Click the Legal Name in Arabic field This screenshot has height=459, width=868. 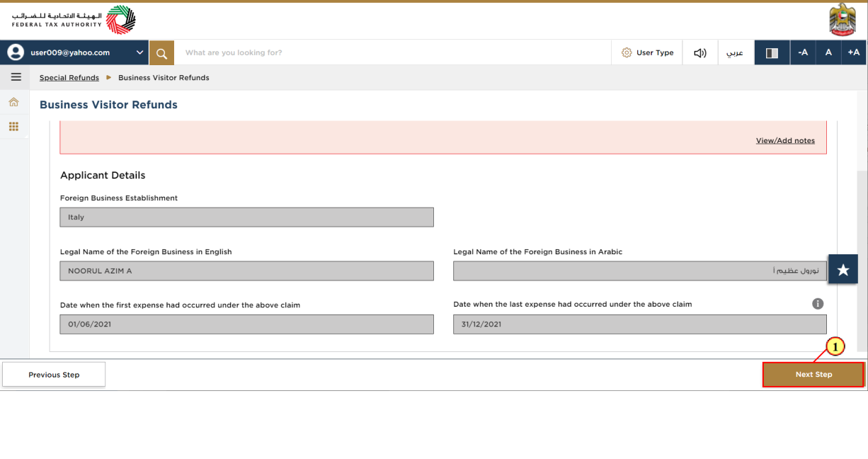[639, 271]
